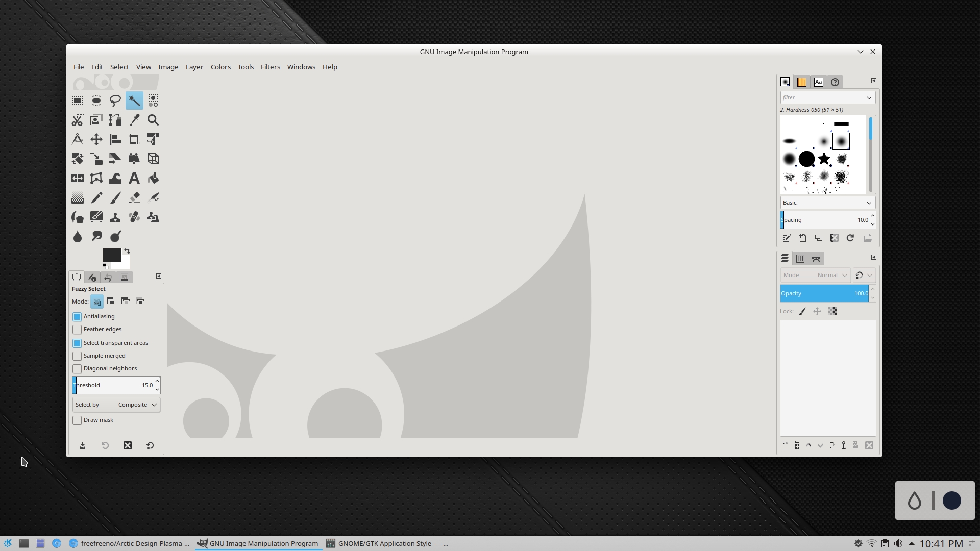Select the Dodge/Burn tool
980x551 pixels.
click(x=115, y=236)
